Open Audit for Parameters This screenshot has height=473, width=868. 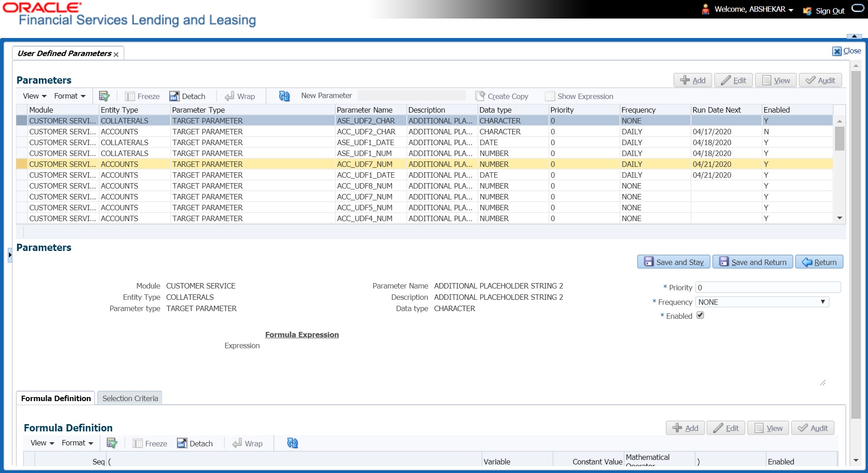pos(820,80)
